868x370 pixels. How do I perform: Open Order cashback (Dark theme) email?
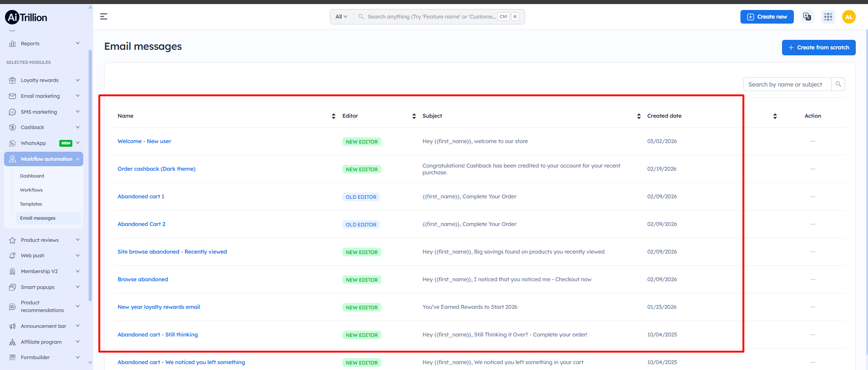[157, 169]
